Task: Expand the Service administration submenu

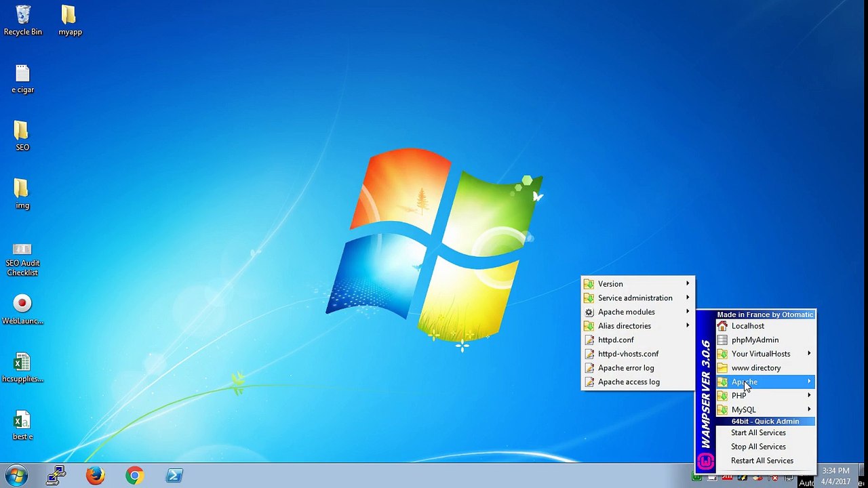Action: coord(638,298)
